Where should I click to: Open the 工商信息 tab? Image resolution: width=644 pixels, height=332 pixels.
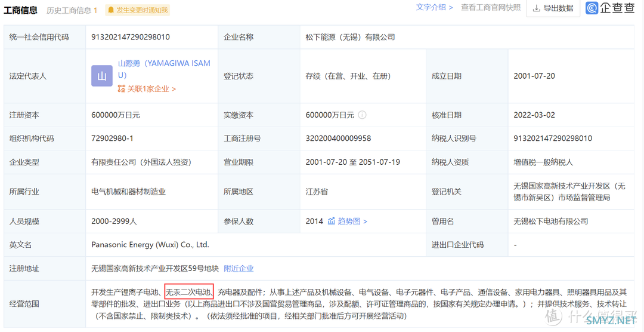20,10
